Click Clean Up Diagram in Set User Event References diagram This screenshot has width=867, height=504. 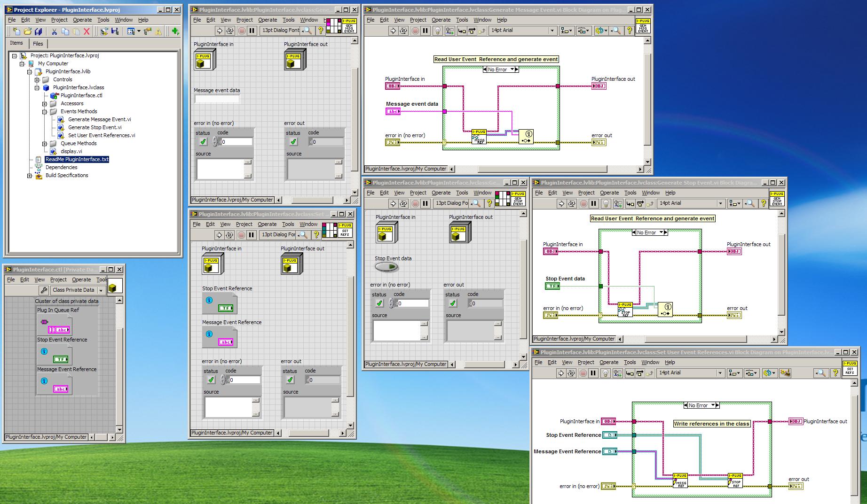[x=785, y=373]
